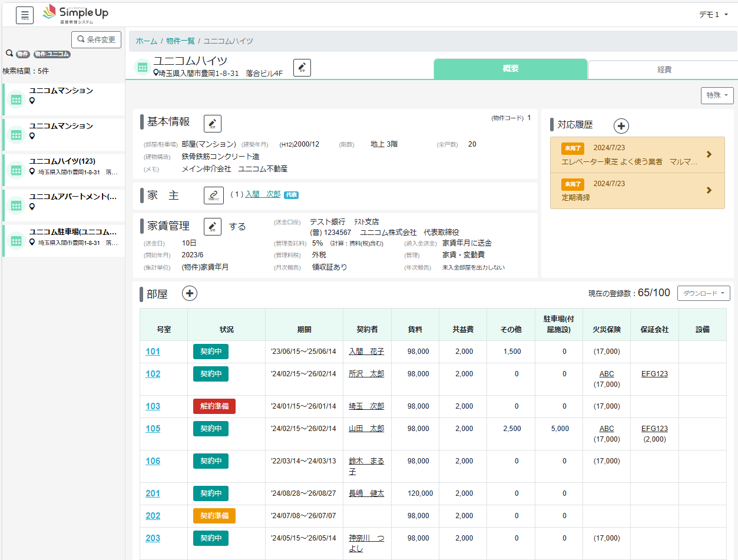Click the 解約準備 status badge for room 103
Image resolution: width=738 pixels, height=560 pixels.
click(214, 406)
